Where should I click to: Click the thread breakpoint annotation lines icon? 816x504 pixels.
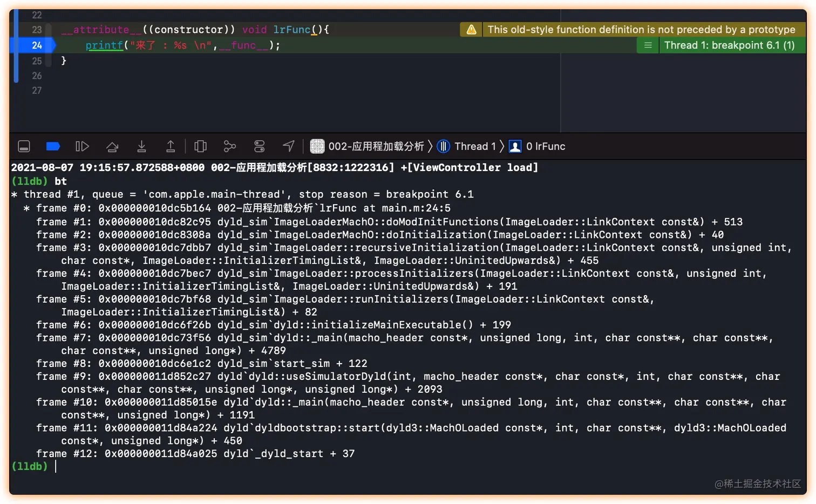point(648,45)
